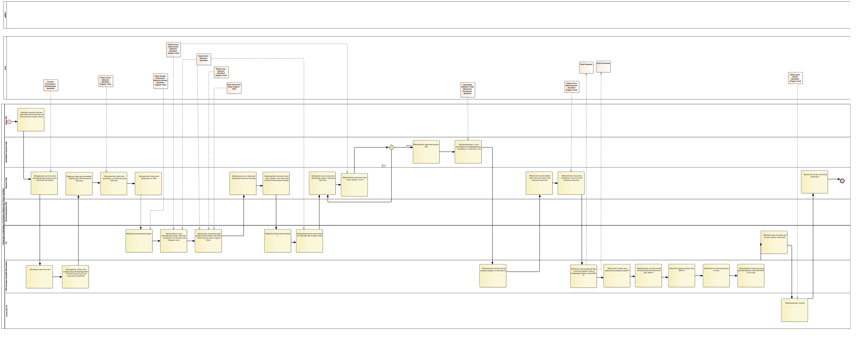Select Menyerahkan dokumen hasil revisi tahap I task
Image resolution: width=868 pixels, height=342 pixels.
click(276, 184)
